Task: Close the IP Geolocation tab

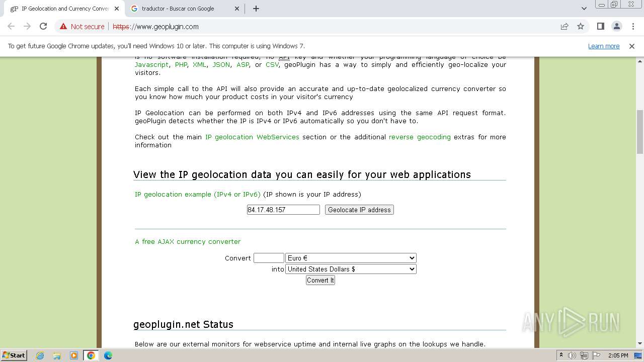Action: click(117, 9)
